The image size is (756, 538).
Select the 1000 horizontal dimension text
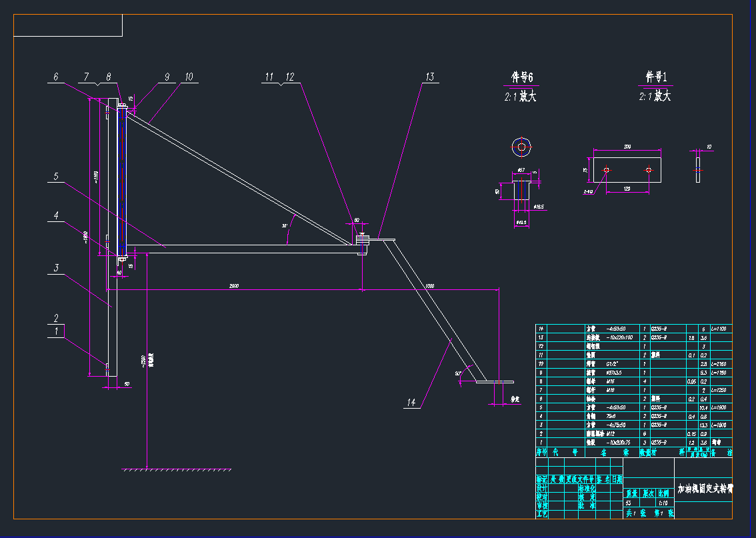click(429, 286)
